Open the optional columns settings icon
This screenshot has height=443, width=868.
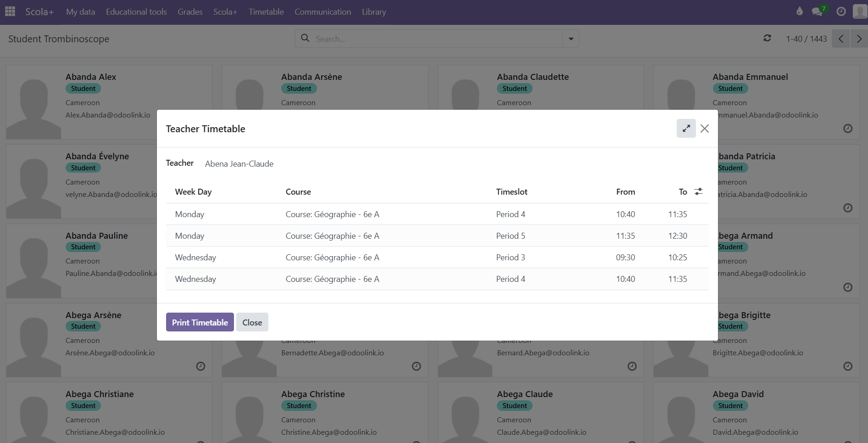tap(698, 191)
